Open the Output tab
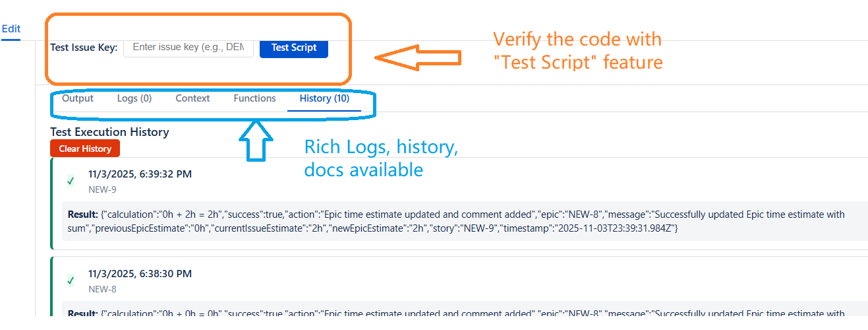 tap(78, 98)
